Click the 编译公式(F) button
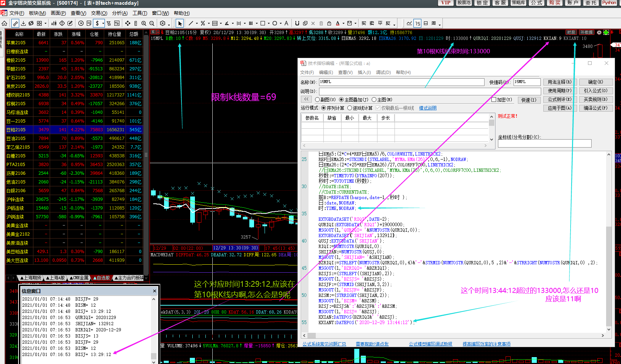The image size is (621, 364). click(596, 108)
